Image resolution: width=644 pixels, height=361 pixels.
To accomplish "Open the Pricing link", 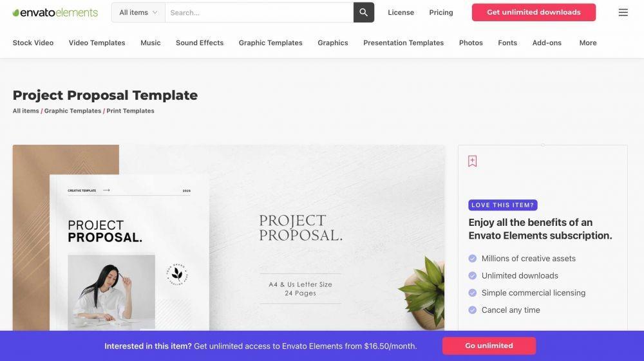I will click(x=441, y=13).
